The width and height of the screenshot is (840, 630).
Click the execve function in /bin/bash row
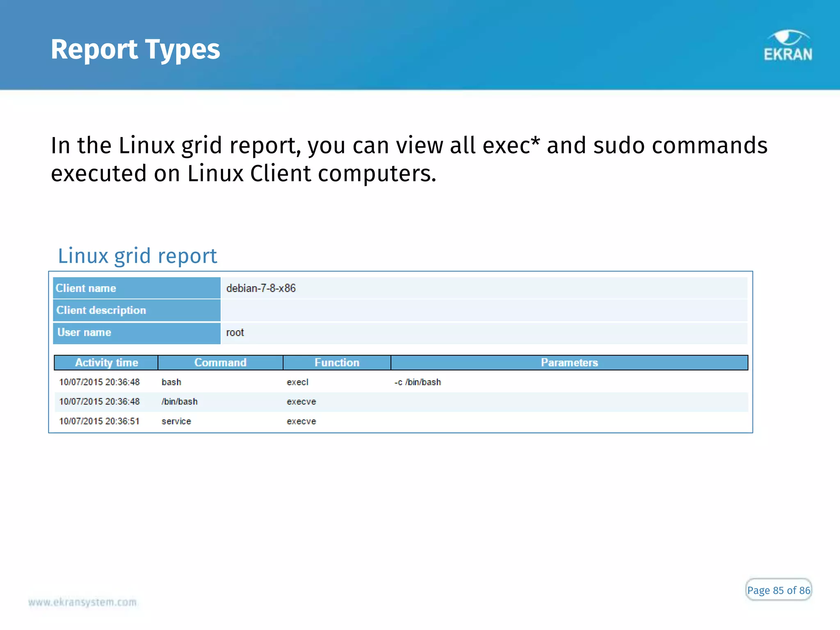[x=301, y=402]
